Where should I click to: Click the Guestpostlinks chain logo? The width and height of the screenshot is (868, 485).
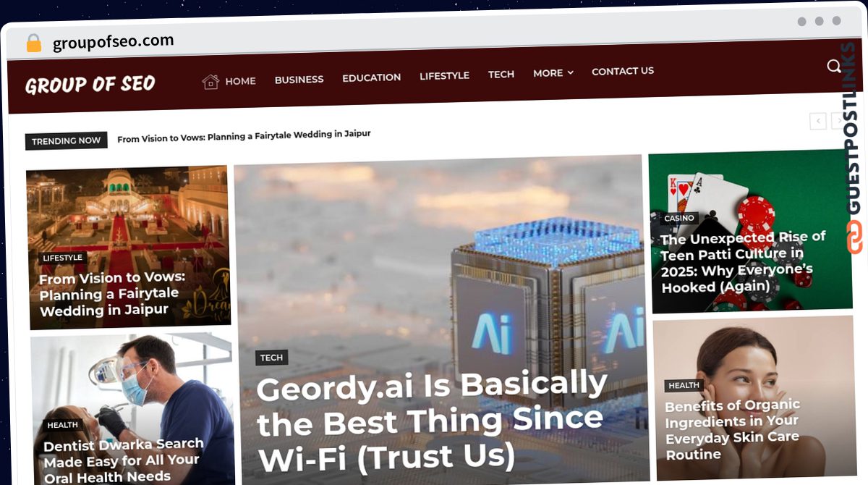click(855, 238)
